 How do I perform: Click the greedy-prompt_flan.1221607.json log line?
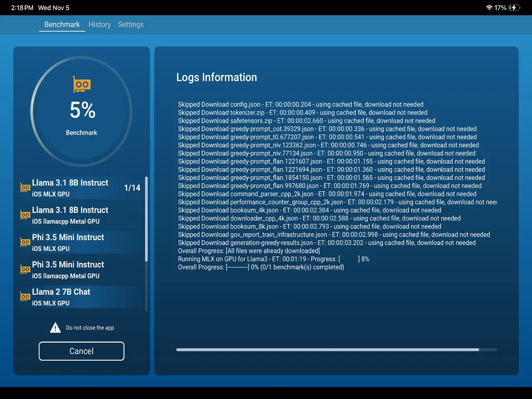point(331,161)
